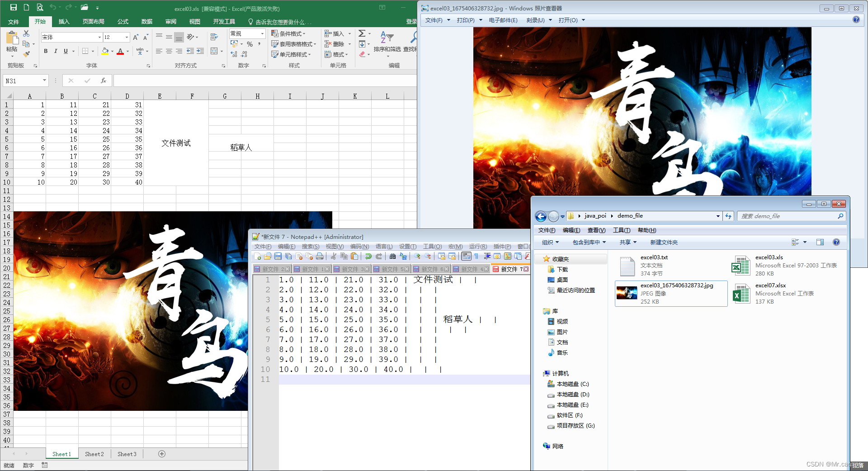Viewport: 868px width, 471px height.
Task: Toggle underline formatting in Excel
Action: click(x=65, y=51)
